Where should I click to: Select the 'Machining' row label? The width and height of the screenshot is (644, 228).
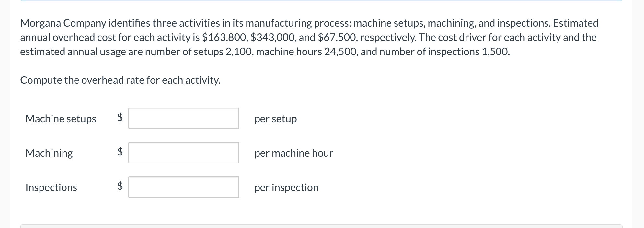tap(49, 153)
